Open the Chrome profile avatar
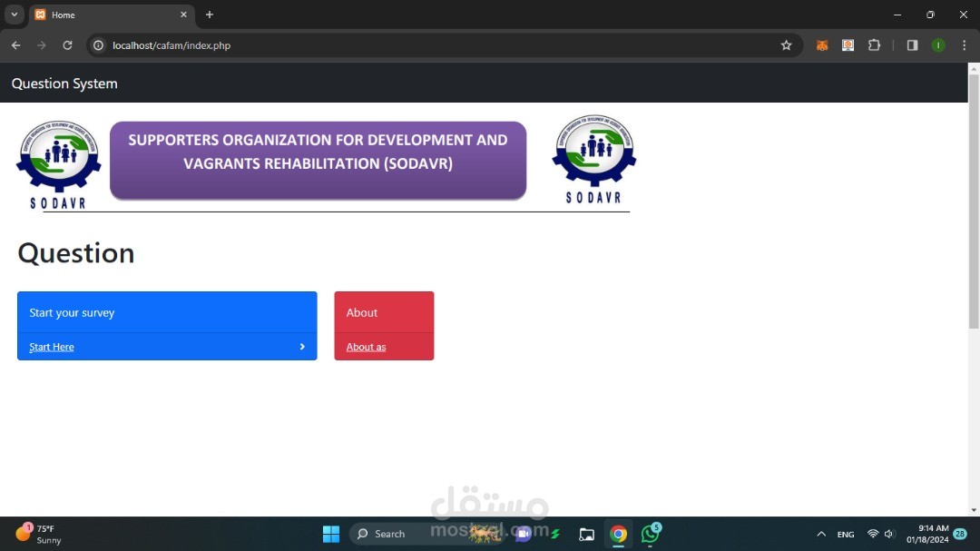 click(938, 45)
